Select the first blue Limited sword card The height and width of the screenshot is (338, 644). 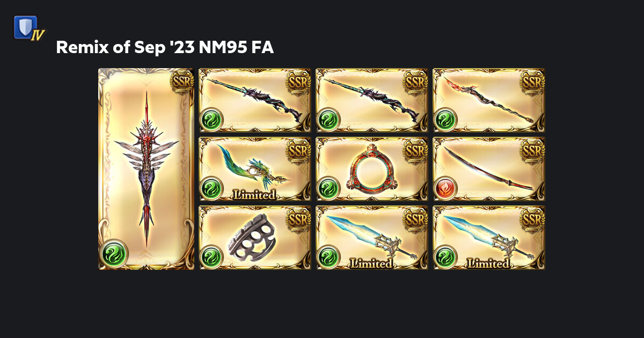(372, 238)
